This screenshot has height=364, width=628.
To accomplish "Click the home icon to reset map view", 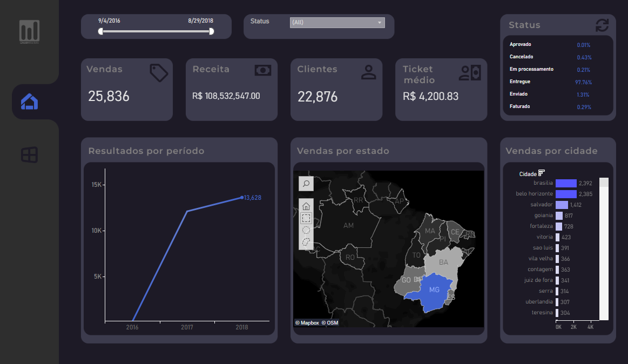I will [x=306, y=206].
